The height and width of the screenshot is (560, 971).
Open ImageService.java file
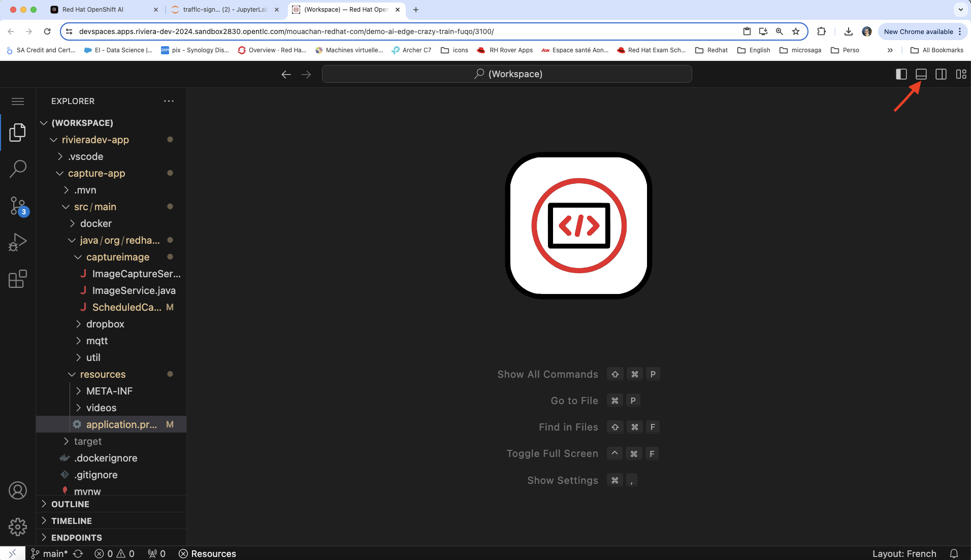click(x=134, y=290)
